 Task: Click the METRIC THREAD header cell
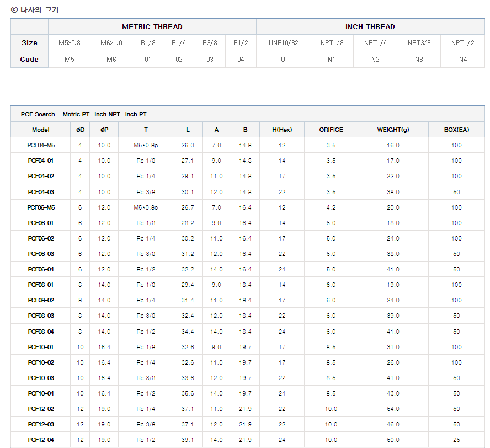(x=152, y=26)
